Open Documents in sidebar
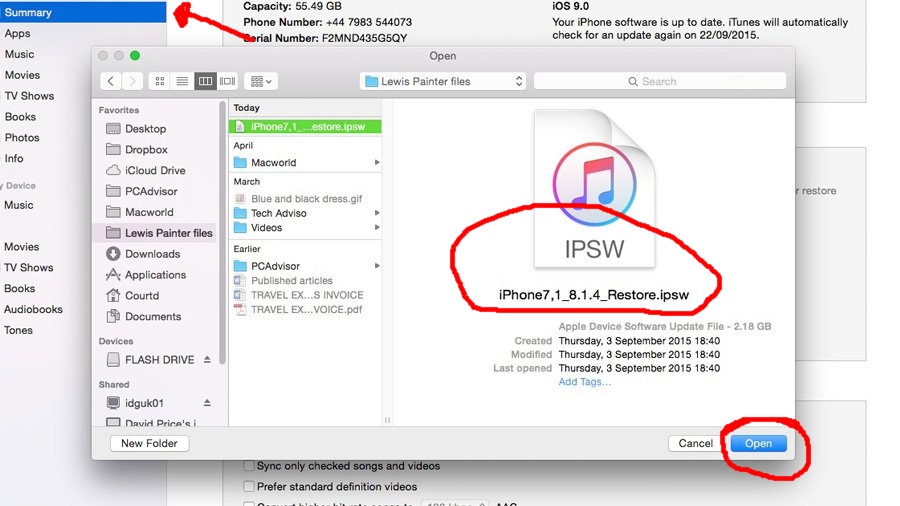The width and height of the screenshot is (900, 506). [155, 316]
